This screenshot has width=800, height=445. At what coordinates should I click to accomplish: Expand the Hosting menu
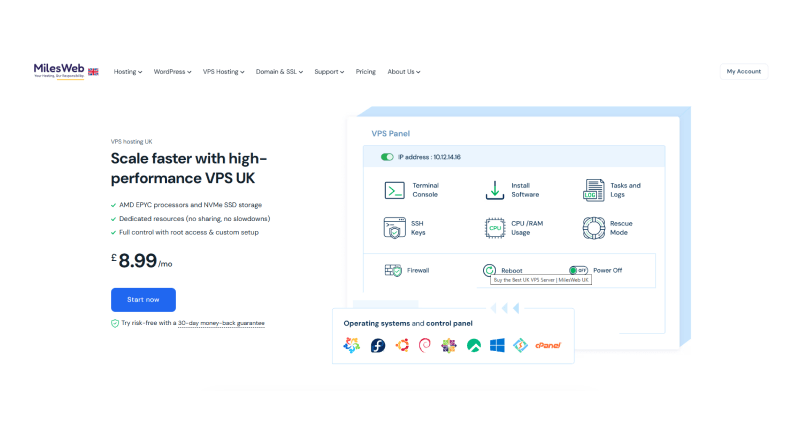pyautogui.click(x=128, y=72)
